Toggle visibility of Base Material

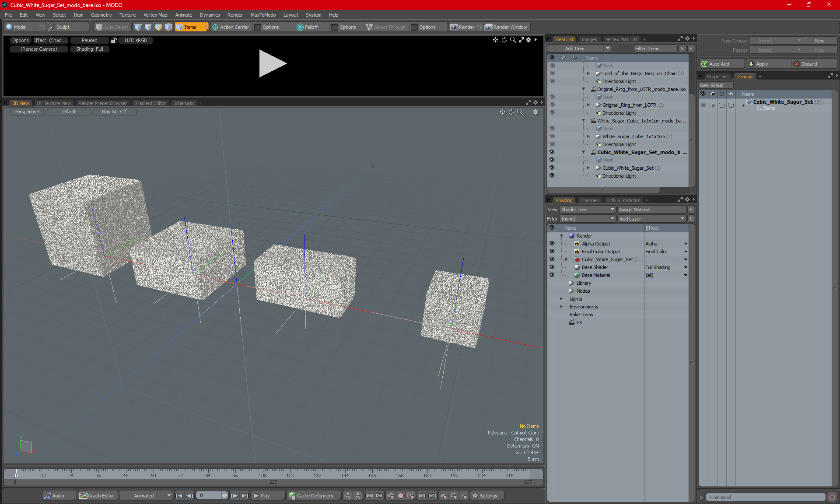pyautogui.click(x=552, y=275)
